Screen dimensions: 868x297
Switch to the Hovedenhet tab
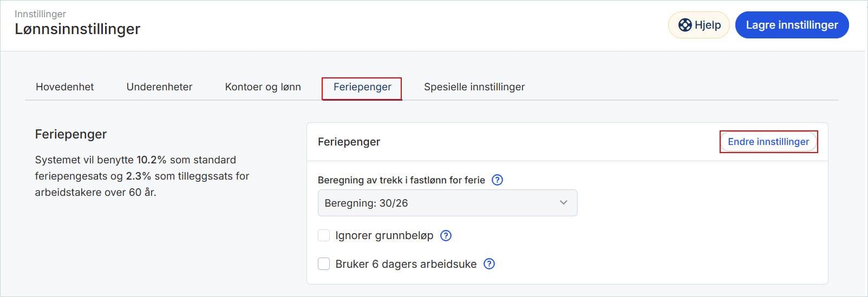[64, 87]
